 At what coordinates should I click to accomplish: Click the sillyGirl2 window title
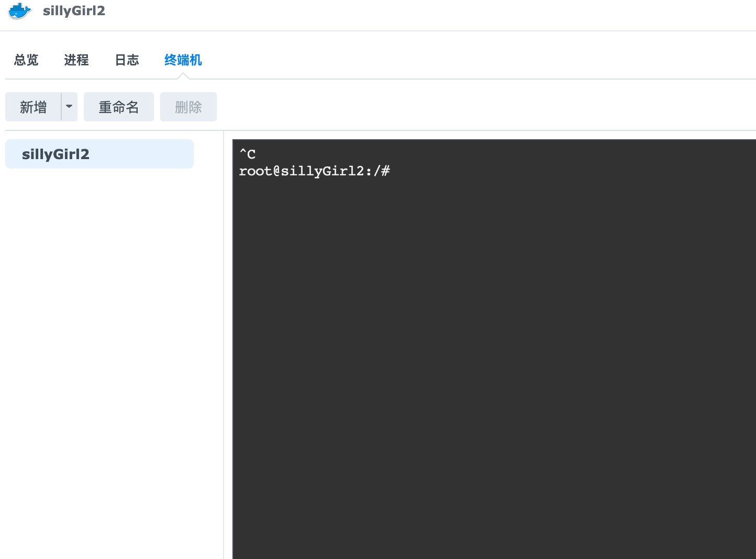tap(74, 11)
